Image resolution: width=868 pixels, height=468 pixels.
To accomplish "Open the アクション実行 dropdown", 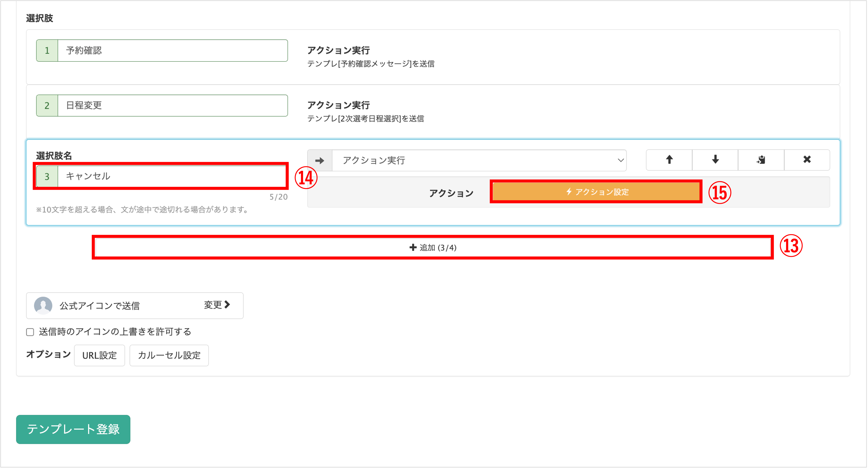I will coord(479,161).
